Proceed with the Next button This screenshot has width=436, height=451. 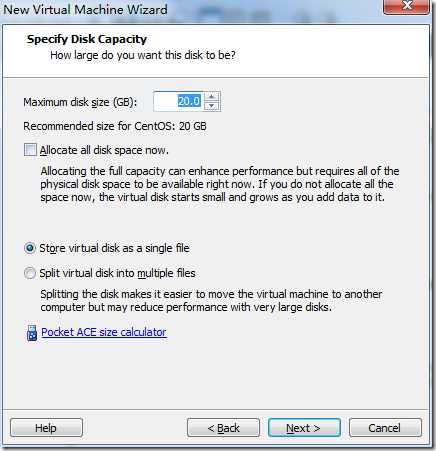(304, 428)
